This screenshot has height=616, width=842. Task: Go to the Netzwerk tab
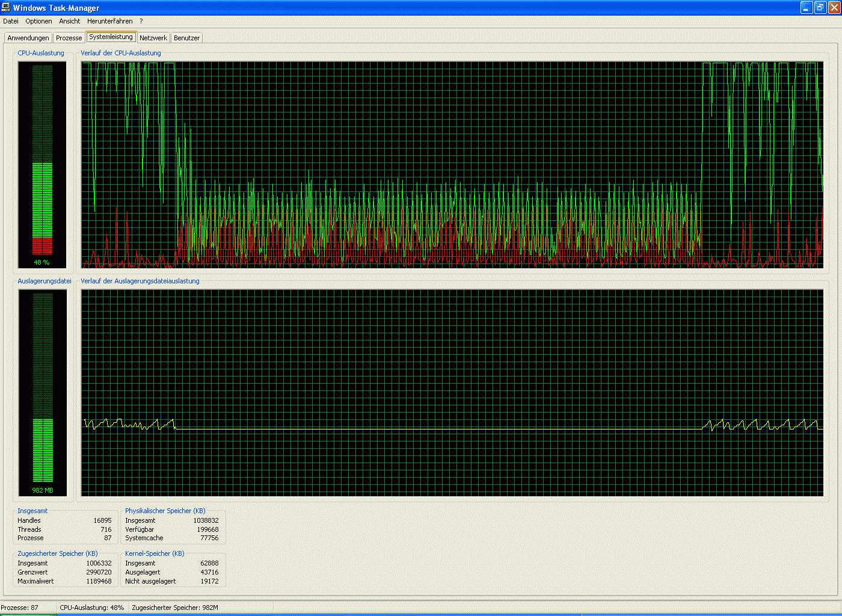(x=153, y=38)
